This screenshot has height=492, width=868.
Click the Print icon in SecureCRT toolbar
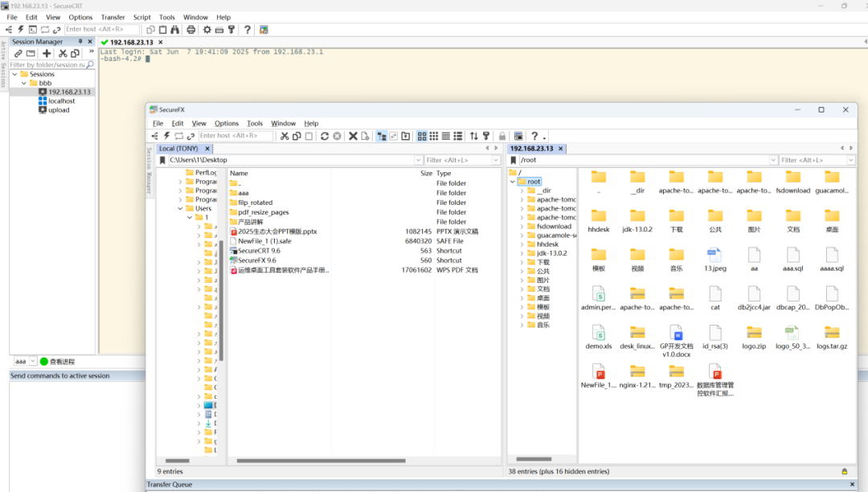click(190, 30)
